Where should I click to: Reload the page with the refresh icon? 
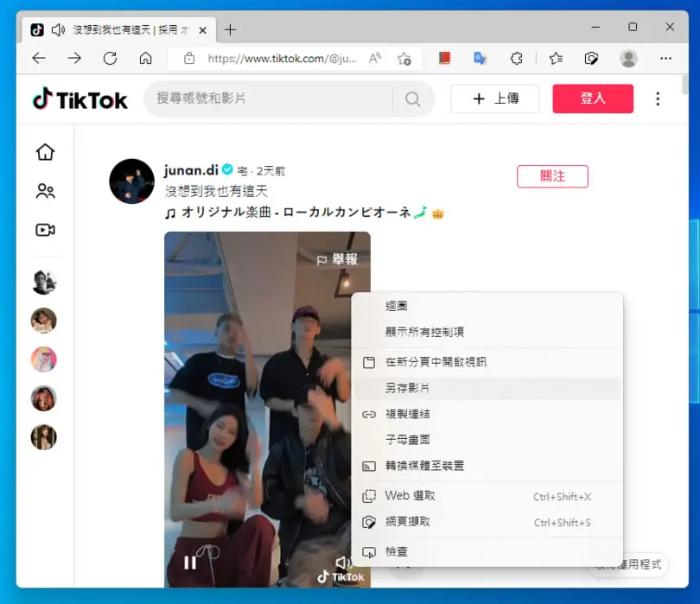tap(110, 58)
